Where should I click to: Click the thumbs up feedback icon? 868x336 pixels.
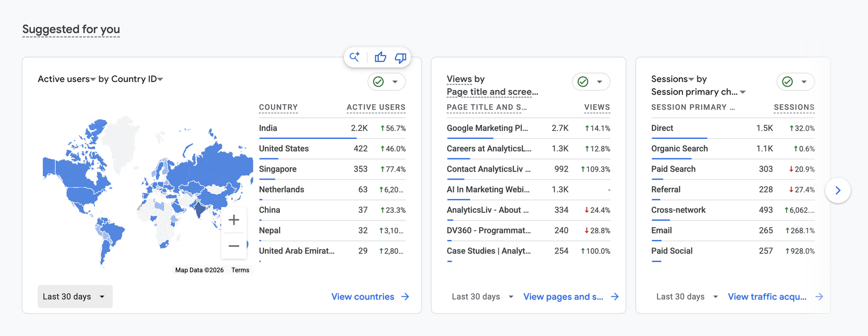pyautogui.click(x=380, y=57)
